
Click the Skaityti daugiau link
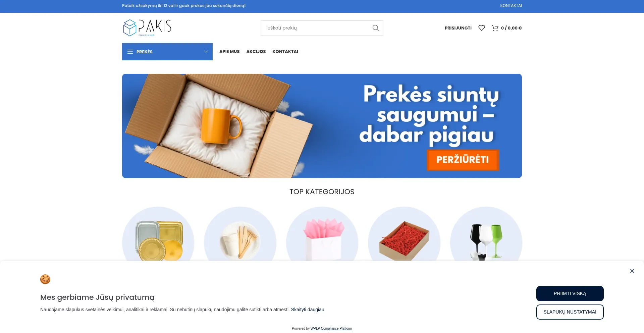(308, 310)
